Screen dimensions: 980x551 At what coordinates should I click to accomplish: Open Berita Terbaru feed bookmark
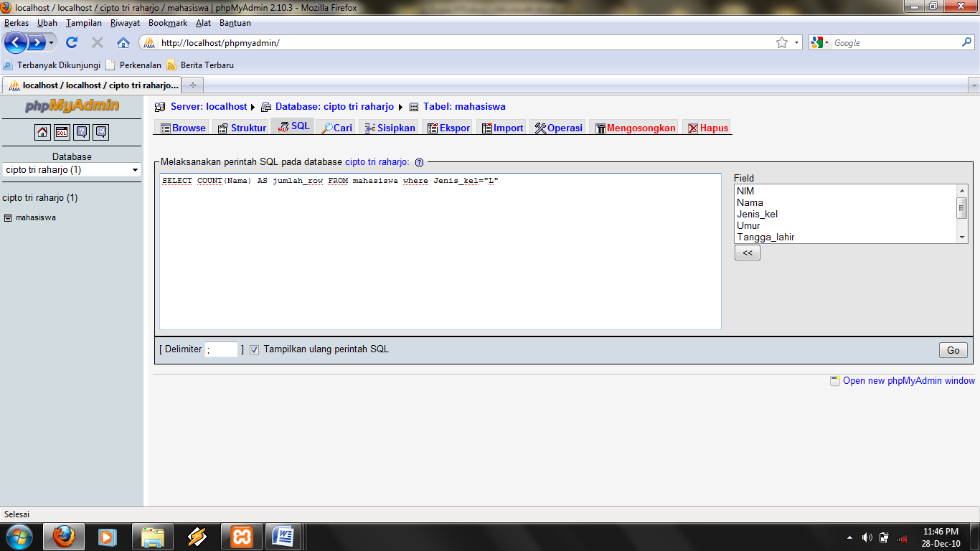coord(200,65)
